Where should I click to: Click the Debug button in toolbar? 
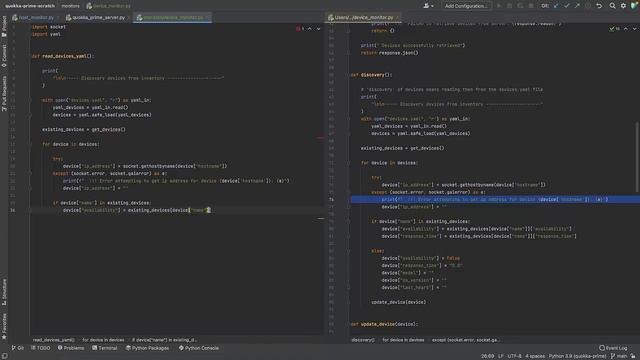point(509,6)
